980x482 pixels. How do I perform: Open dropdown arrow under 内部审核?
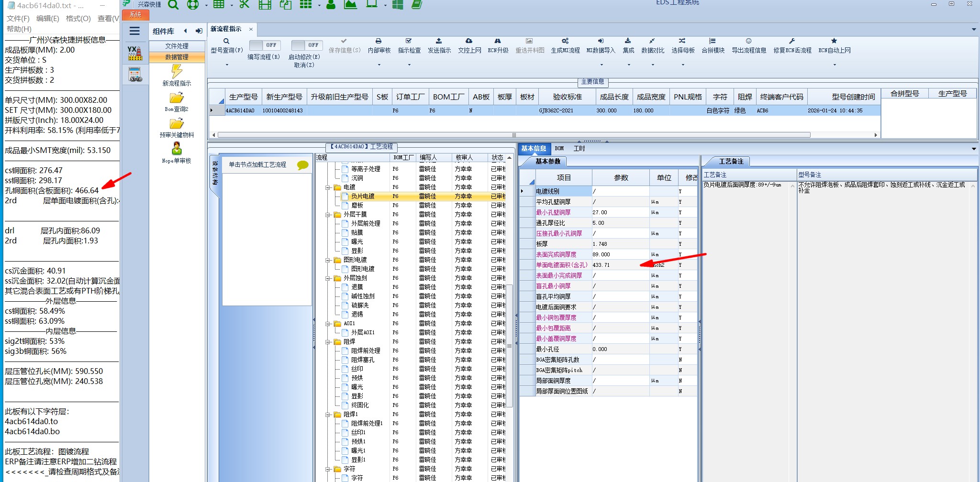coord(379,65)
